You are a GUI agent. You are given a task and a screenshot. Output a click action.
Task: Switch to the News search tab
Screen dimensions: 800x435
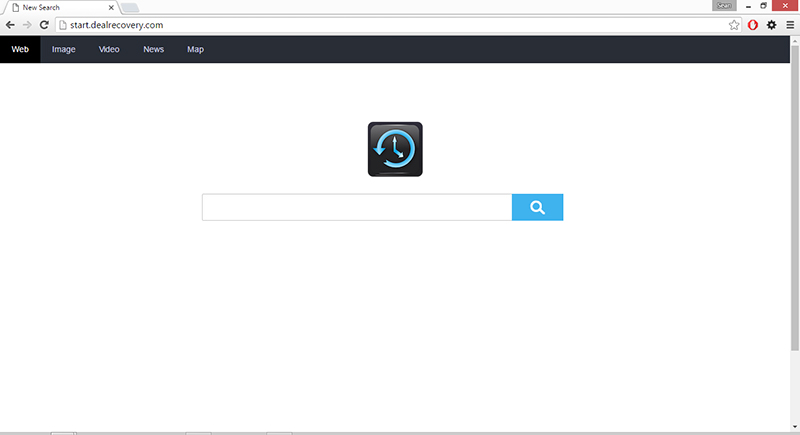[x=154, y=49]
